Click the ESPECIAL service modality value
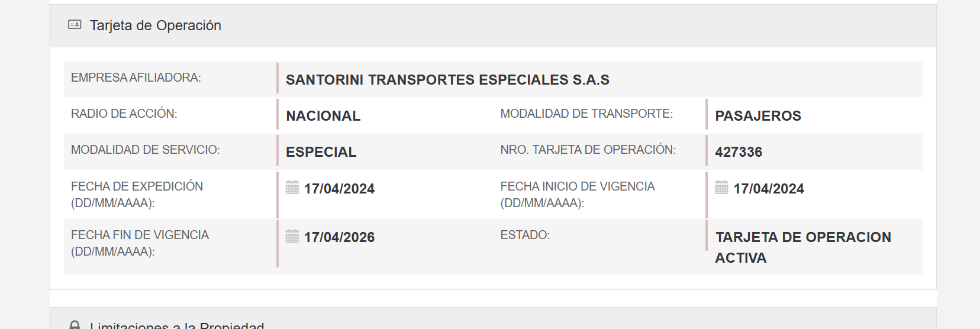The height and width of the screenshot is (329, 980). coord(321,152)
